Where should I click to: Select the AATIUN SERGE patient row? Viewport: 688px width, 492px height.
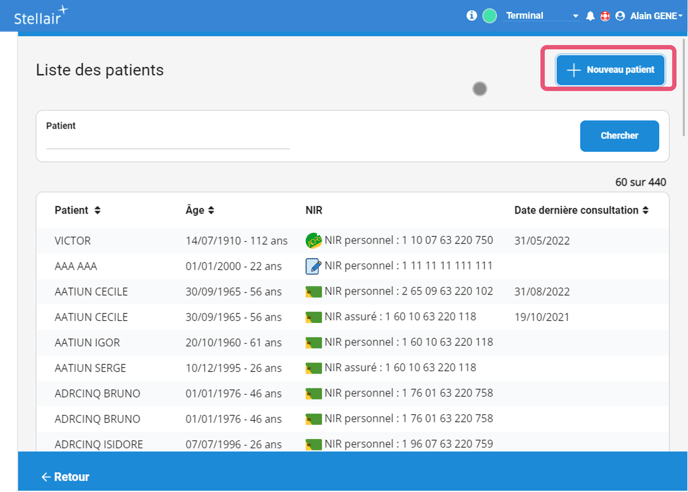90,368
